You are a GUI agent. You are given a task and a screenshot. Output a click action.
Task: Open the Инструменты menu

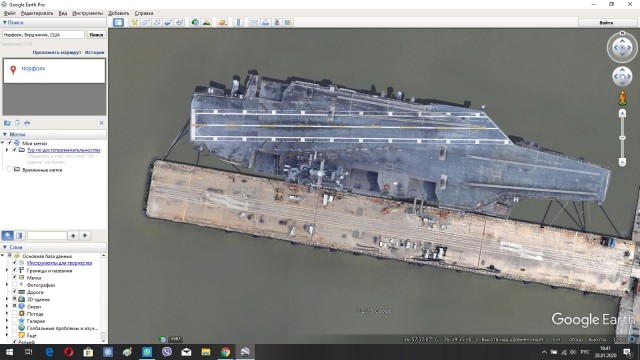(x=88, y=13)
